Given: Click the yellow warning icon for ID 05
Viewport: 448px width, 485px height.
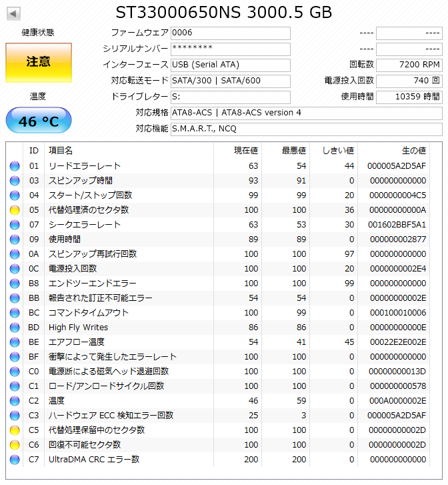Looking at the screenshot, I should (15, 210).
